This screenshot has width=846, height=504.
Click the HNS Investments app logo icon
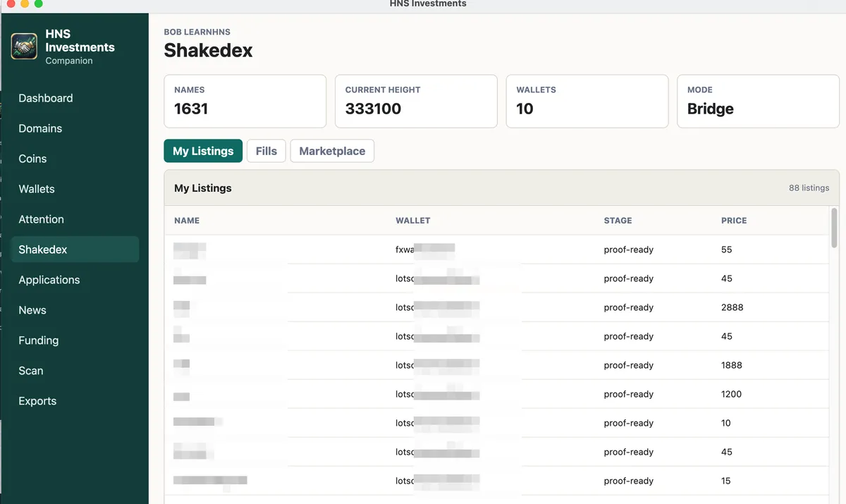tap(24, 47)
